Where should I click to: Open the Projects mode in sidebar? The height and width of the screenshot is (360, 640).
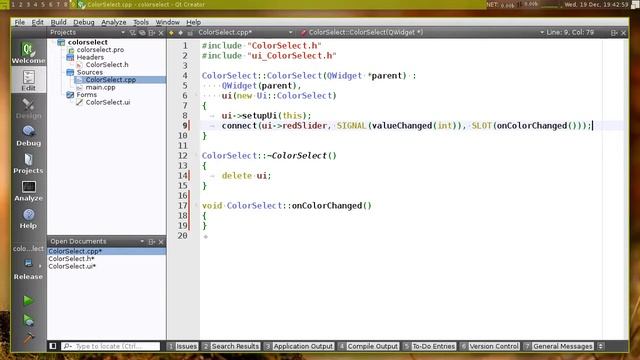coord(28,164)
